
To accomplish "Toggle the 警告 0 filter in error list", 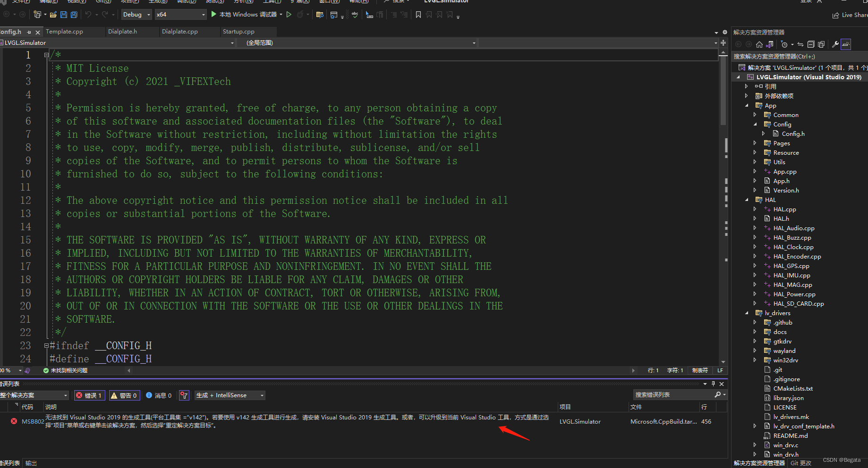I will [x=124, y=395].
